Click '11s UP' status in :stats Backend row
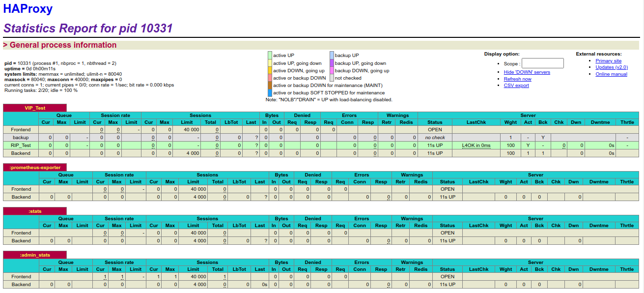 click(x=448, y=241)
